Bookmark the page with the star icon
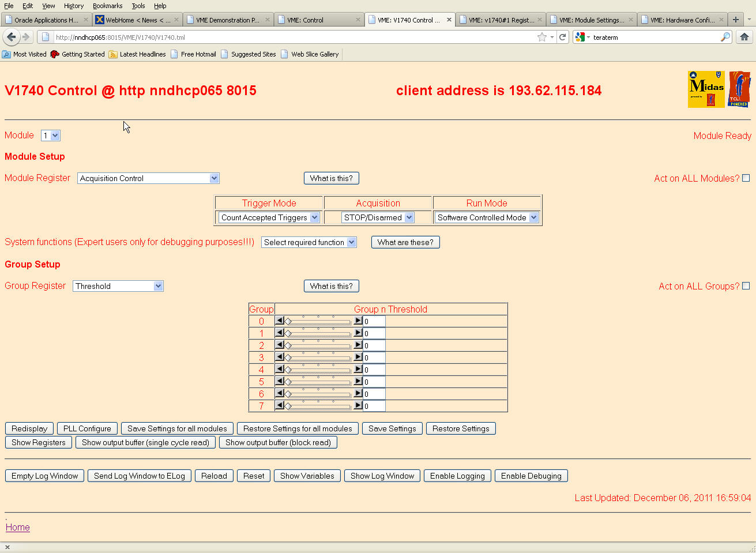This screenshot has height=553, width=756. click(x=541, y=37)
